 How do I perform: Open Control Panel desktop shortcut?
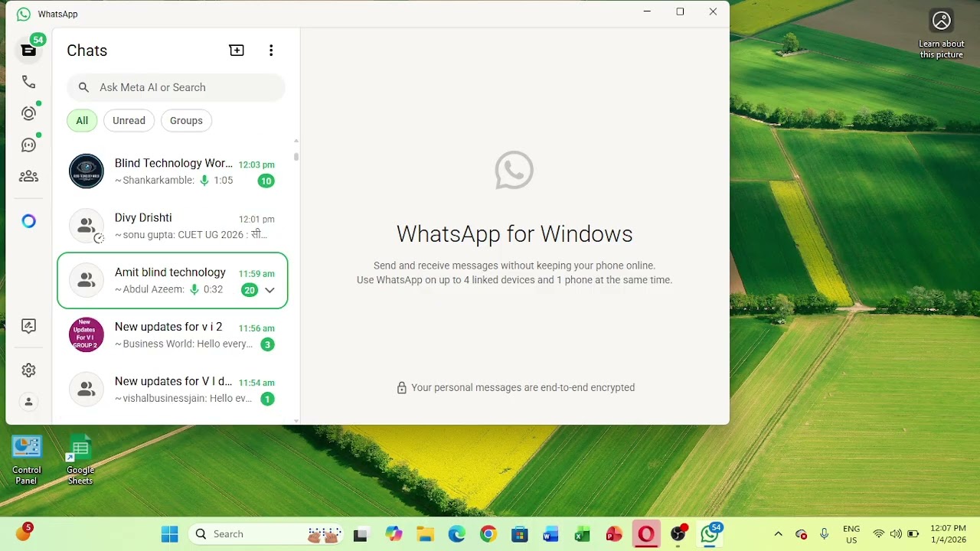click(27, 459)
